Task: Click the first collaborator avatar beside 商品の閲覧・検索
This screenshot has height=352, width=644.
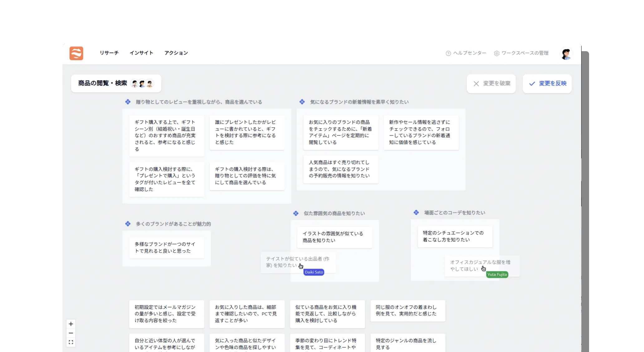Action: point(135,84)
